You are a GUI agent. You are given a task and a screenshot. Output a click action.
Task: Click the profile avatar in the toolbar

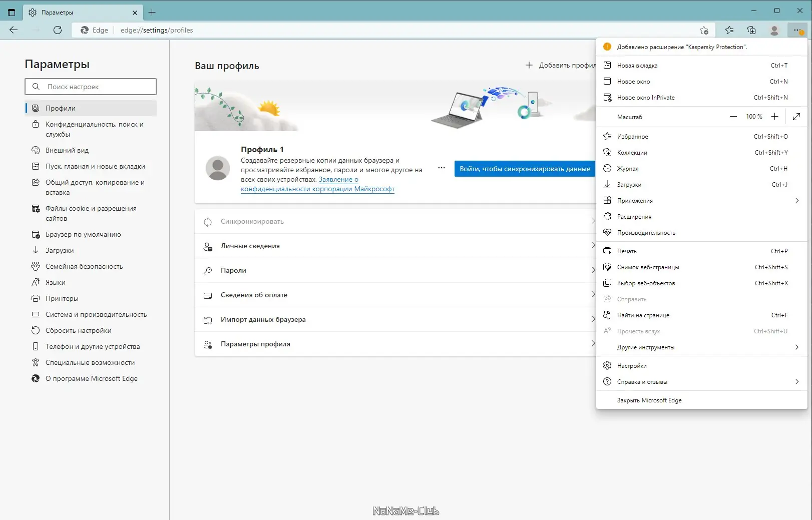pos(774,30)
